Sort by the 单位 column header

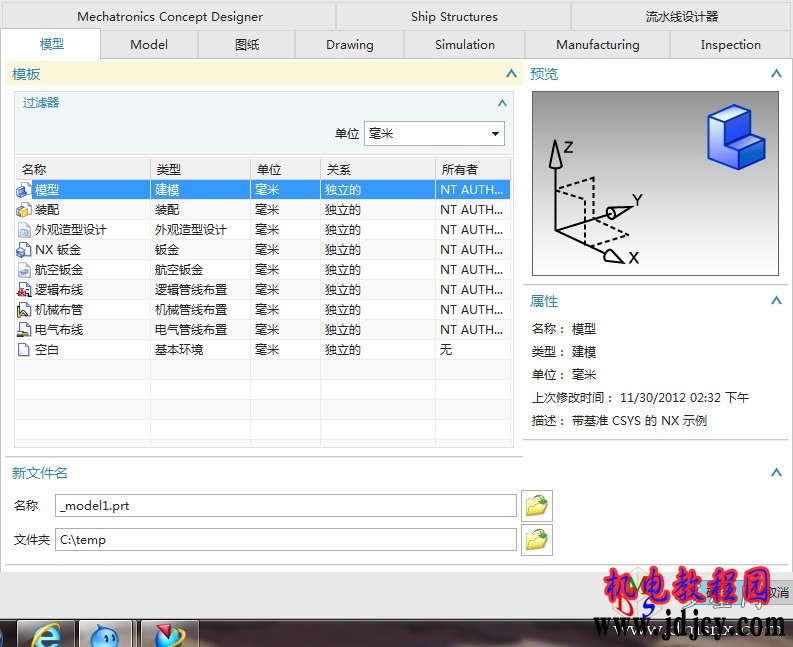pyautogui.click(x=285, y=169)
